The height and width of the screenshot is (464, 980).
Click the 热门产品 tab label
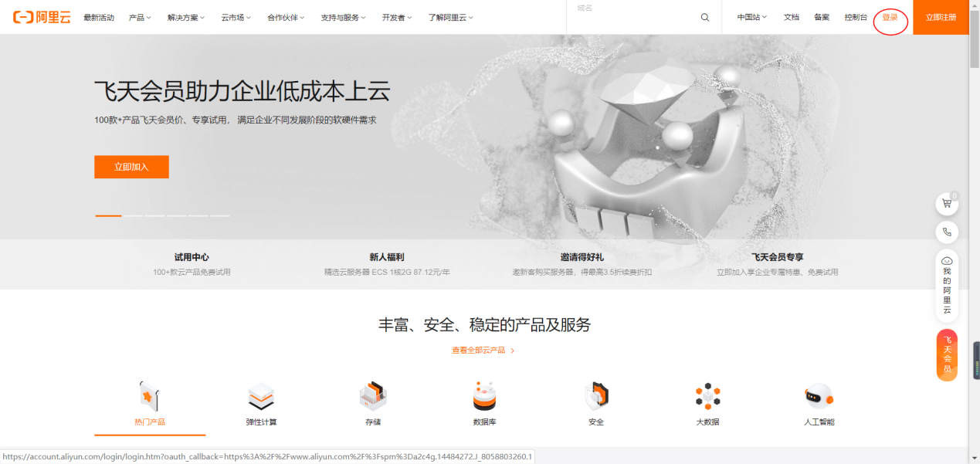point(150,422)
